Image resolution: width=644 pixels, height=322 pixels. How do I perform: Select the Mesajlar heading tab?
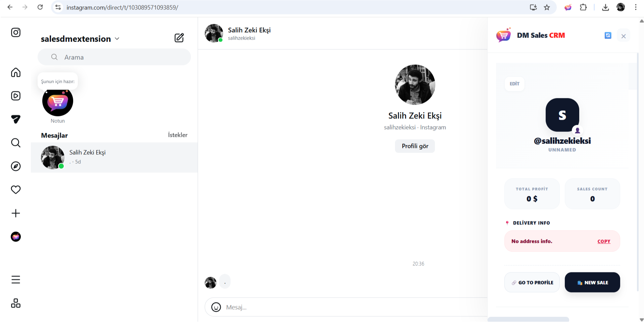pyautogui.click(x=54, y=136)
